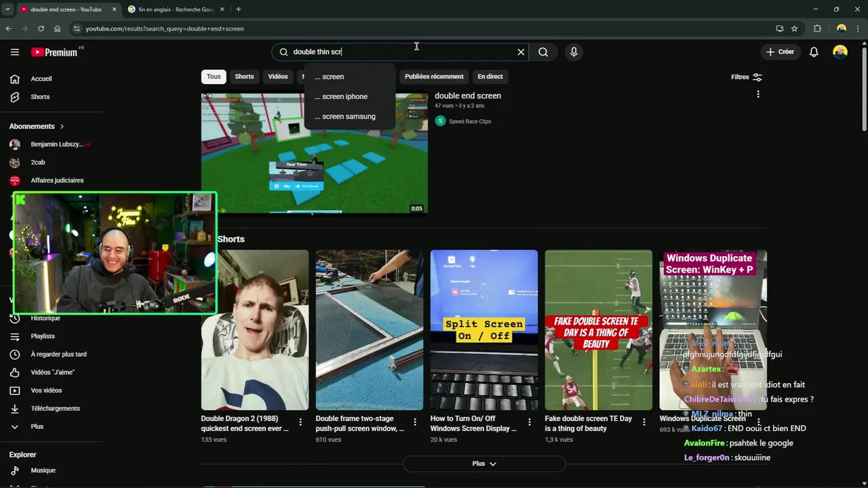The image size is (868, 488).
Task: Click in the search input field
Action: coord(400,52)
